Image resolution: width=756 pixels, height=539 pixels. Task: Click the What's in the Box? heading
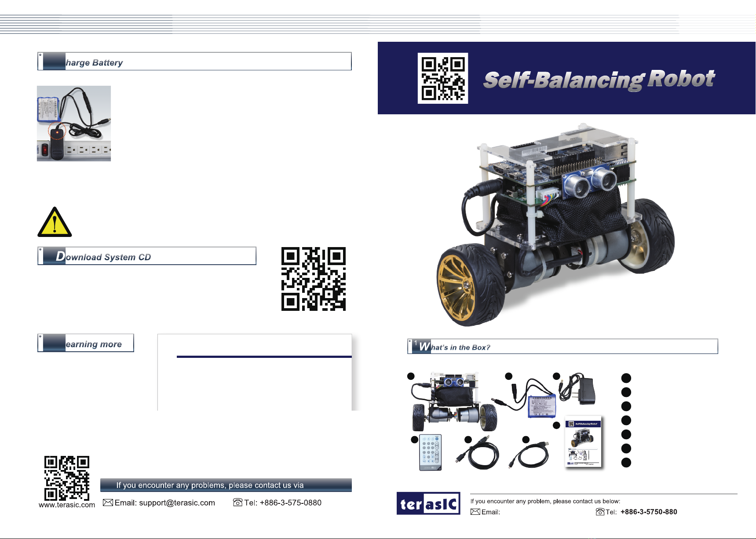point(562,347)
